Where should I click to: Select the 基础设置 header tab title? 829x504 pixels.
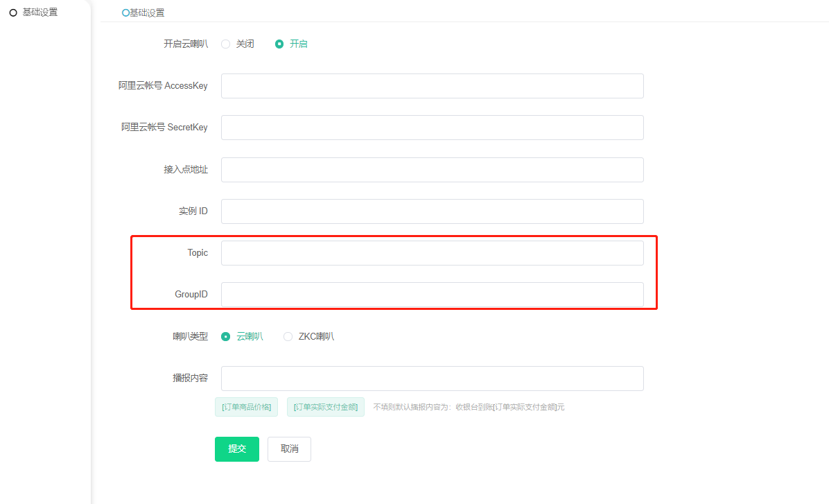pyautogui.click(x=147, y=13)
